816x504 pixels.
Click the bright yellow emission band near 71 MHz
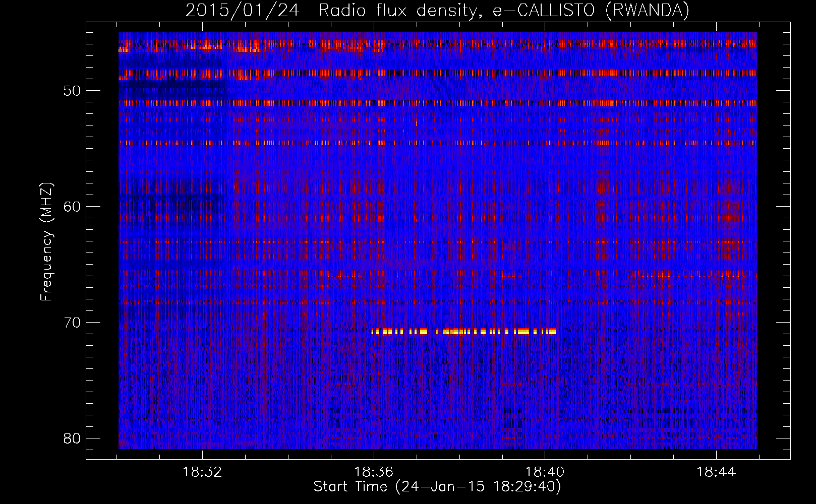pyautogui.click(x=463, y=332)
